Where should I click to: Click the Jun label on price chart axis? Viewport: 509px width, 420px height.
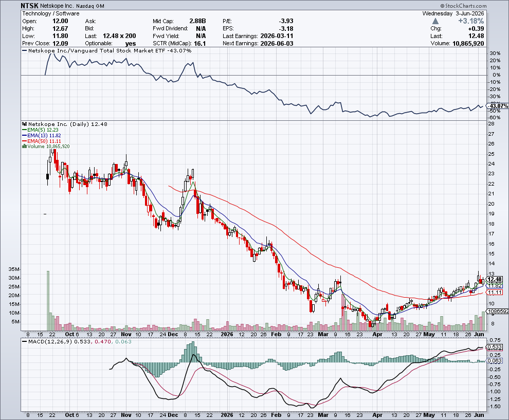tap(479, 334)
